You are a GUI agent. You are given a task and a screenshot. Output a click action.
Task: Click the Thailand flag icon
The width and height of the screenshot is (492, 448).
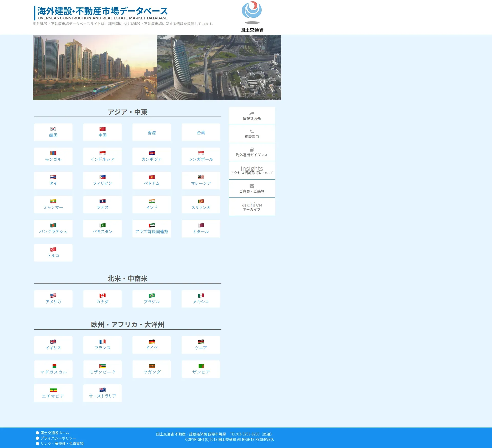click(x=53, y=177)
